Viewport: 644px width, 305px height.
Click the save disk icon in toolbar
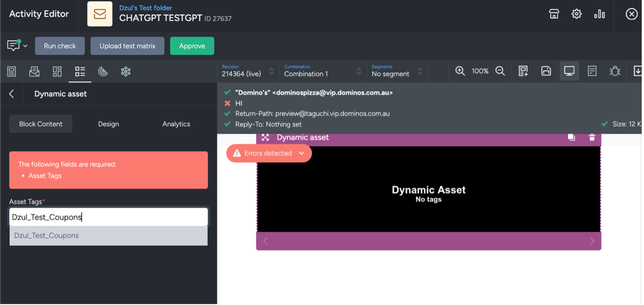coord(546,71)
